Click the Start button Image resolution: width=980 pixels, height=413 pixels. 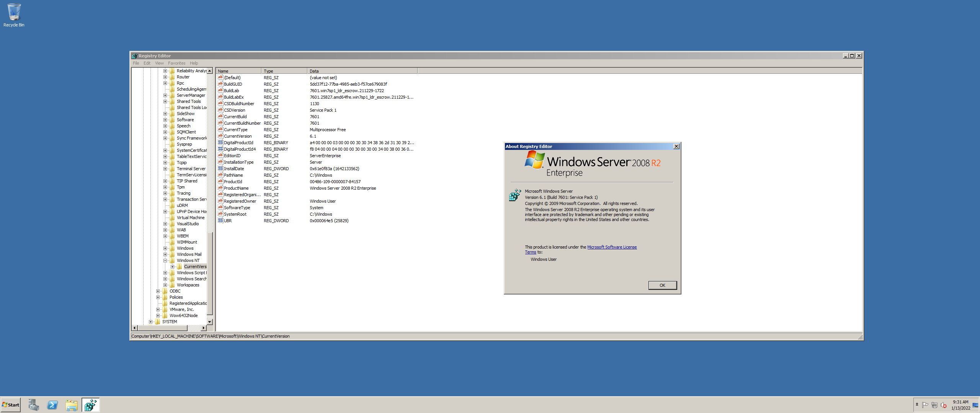(10, 405)
